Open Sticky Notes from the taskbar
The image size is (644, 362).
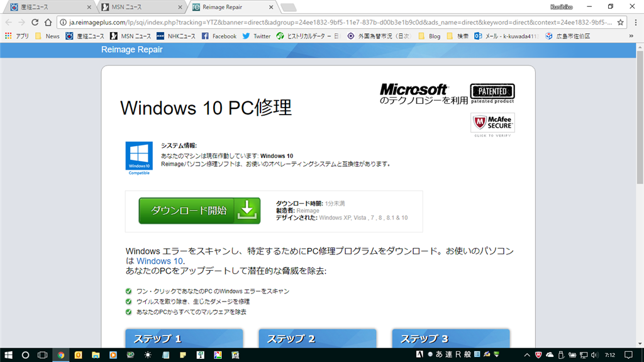click(x=183, y=355)
